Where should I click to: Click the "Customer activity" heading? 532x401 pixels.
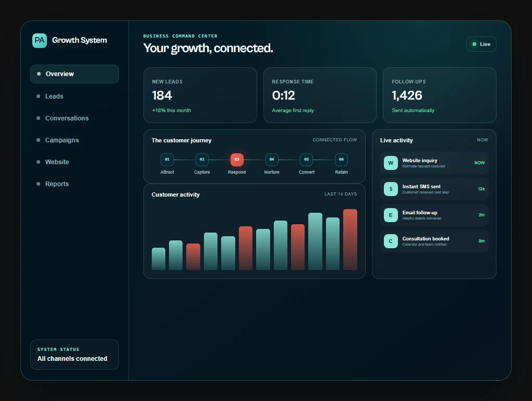[175, 195]
